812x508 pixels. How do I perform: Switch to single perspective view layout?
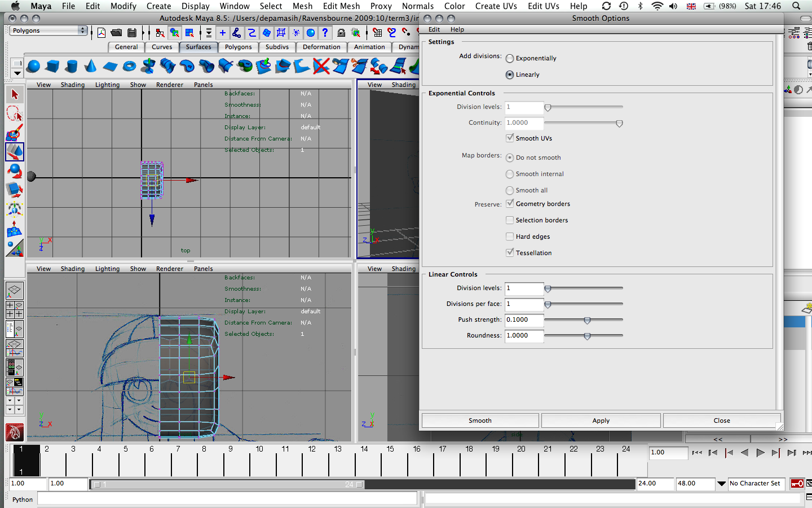[15, 291]
